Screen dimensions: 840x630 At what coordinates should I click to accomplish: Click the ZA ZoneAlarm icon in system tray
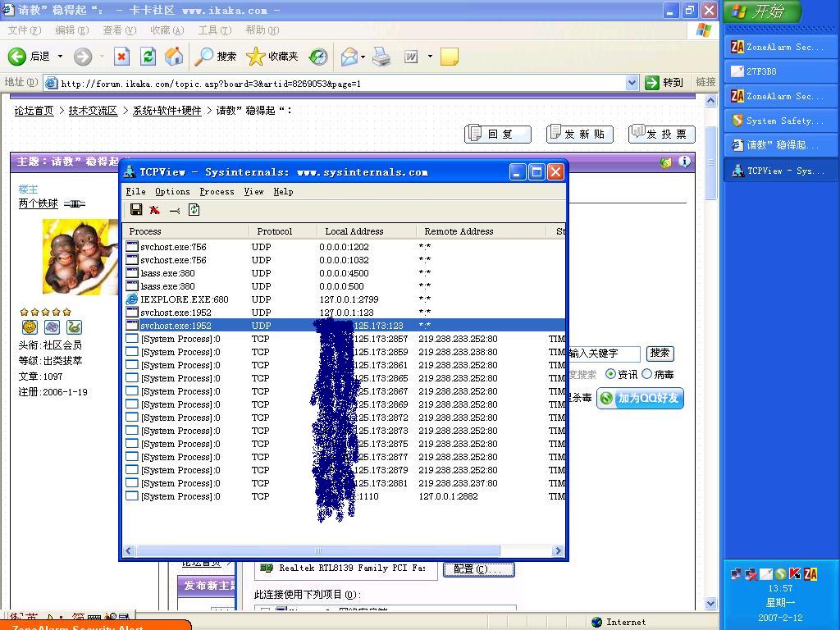tap(810, 574)
